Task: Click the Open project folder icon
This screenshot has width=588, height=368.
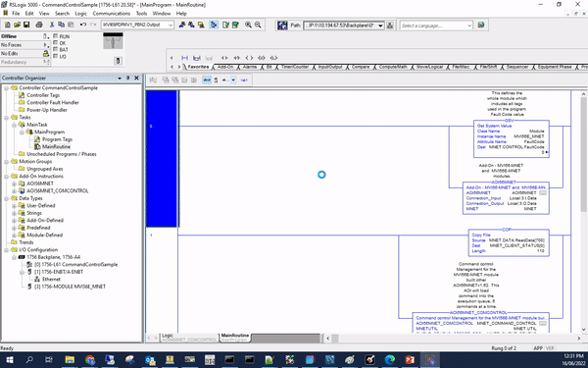Action: pyautogui.click(x=17, y=25)
